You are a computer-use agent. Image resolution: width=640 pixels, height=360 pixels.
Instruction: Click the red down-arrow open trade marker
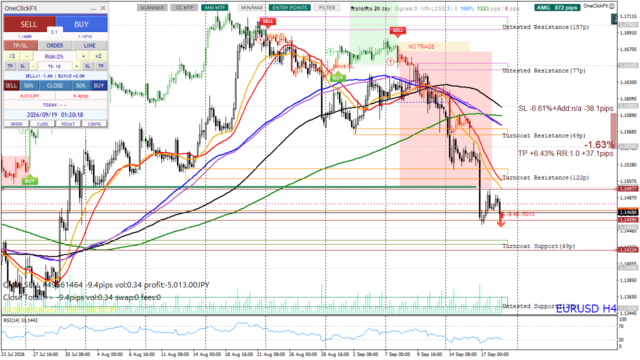(501, 221)
